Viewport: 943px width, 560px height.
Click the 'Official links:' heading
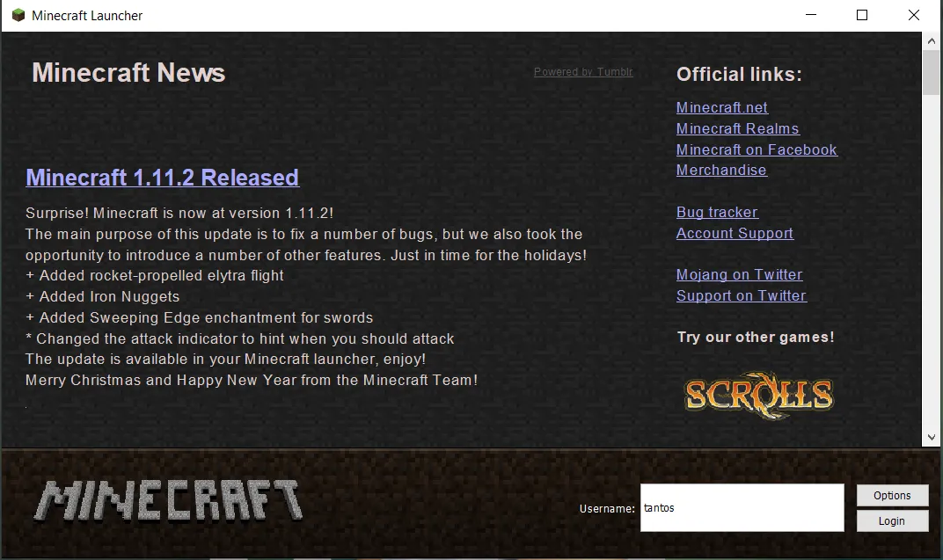tap(739, 74)
